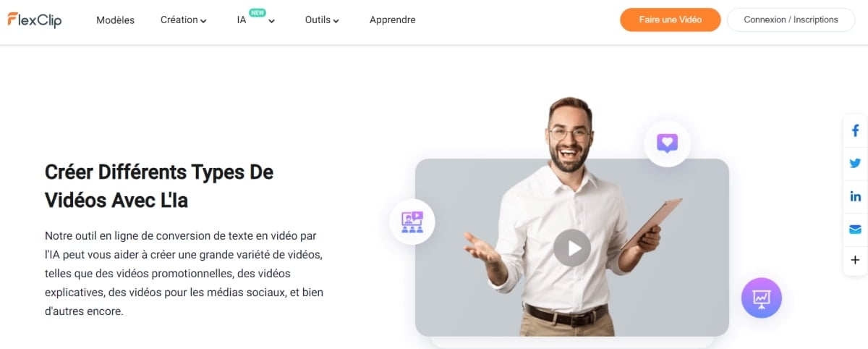Expand the Outils dropdown arrow

pyautogui.click(x=336, y=22)
